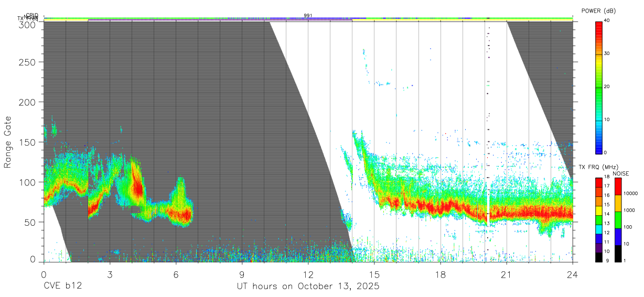Click the 991 CPID value above the plot
Image resolution: width=644 pixels, height=297 pixels.
coord(308,16)
